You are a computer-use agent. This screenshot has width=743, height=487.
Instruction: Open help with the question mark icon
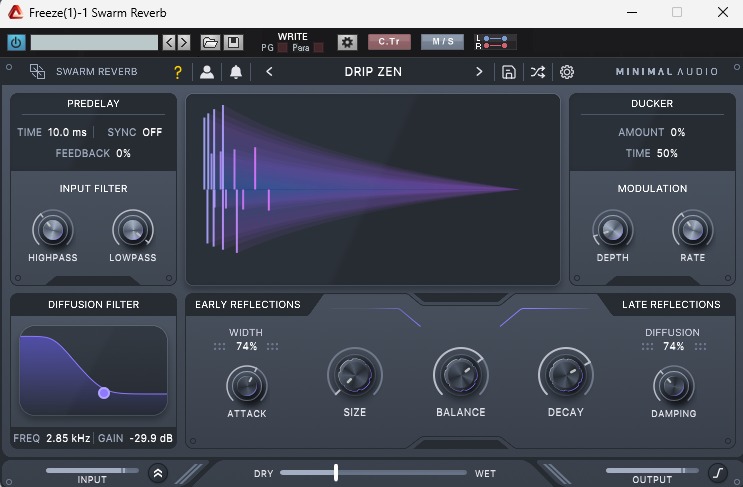(x=178, y=72)
